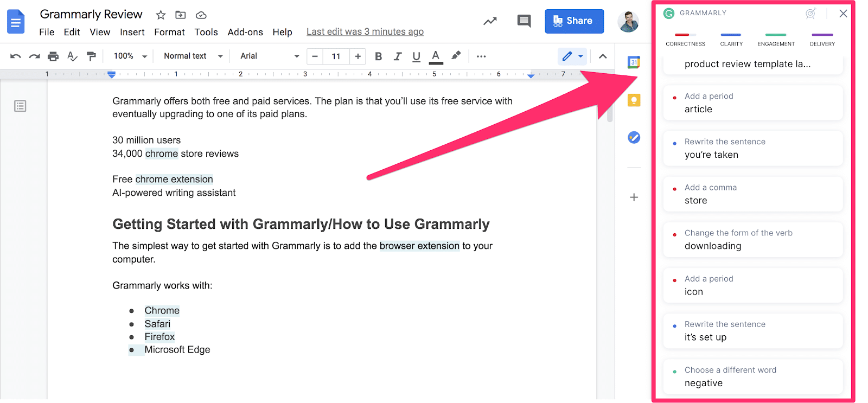Hide the menus with chevron

point(603,56)
